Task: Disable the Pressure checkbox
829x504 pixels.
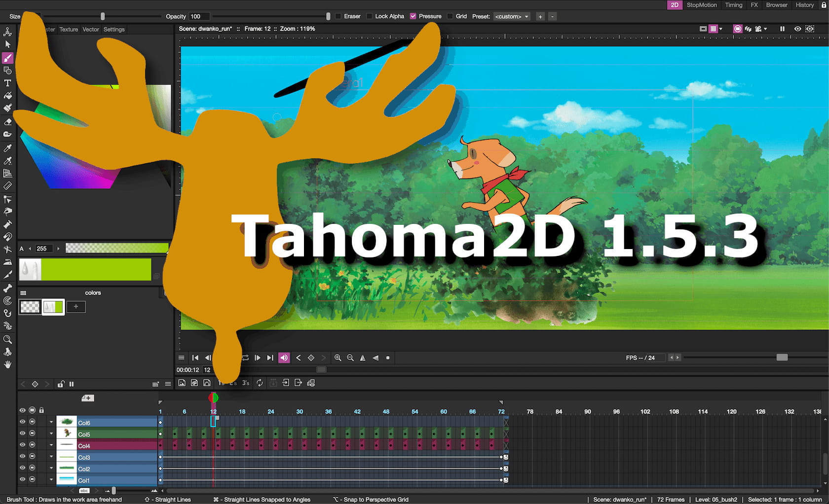Action: click(413, 16)
